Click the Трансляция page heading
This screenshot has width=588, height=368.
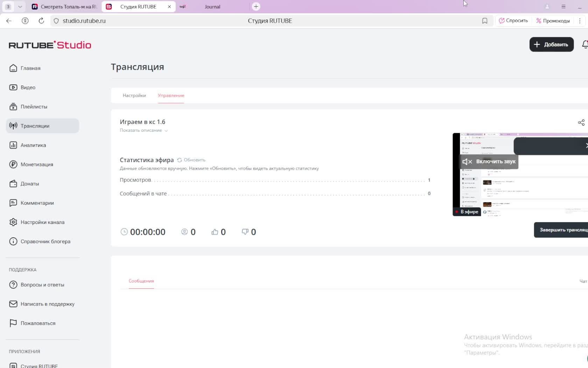point(138,67)
